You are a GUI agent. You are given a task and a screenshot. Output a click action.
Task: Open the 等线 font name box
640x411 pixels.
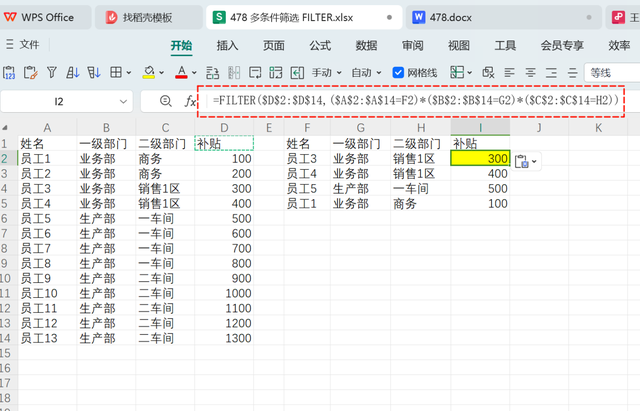(x=612, y=73)
